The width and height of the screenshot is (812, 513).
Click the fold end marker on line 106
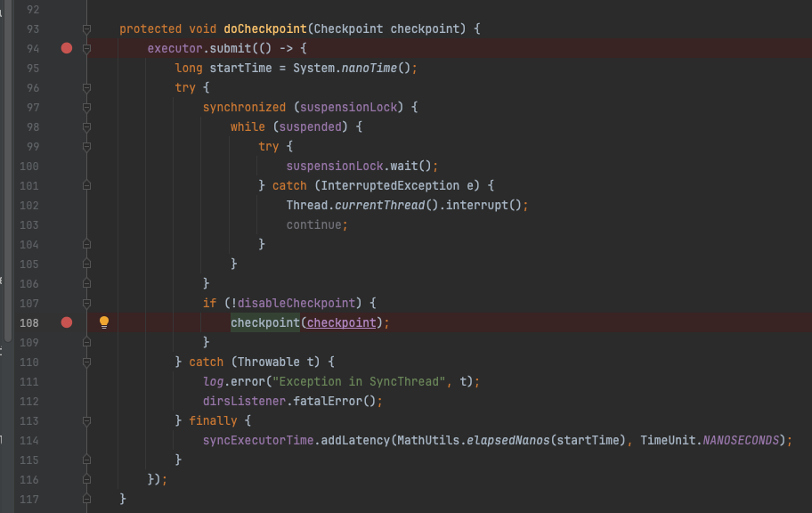point(87,283)
